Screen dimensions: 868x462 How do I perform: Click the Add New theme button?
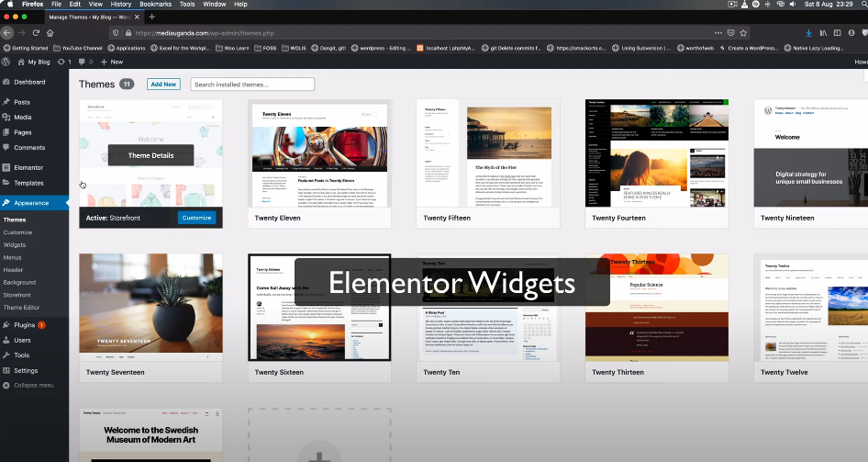click(x=163, y=85)
